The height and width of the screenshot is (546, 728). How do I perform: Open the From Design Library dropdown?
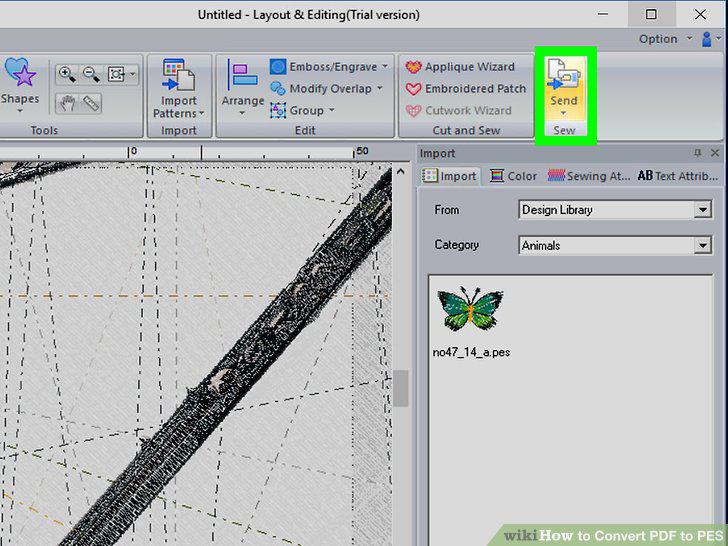click(x=615, y=210)
